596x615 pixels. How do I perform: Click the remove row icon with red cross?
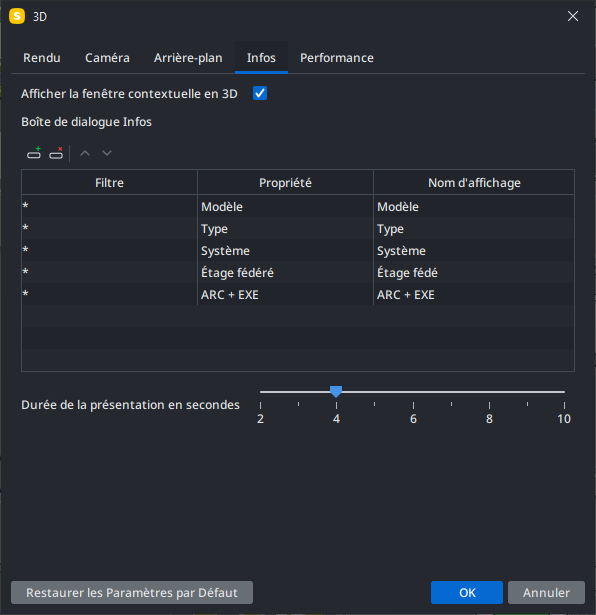coord(56,153)
